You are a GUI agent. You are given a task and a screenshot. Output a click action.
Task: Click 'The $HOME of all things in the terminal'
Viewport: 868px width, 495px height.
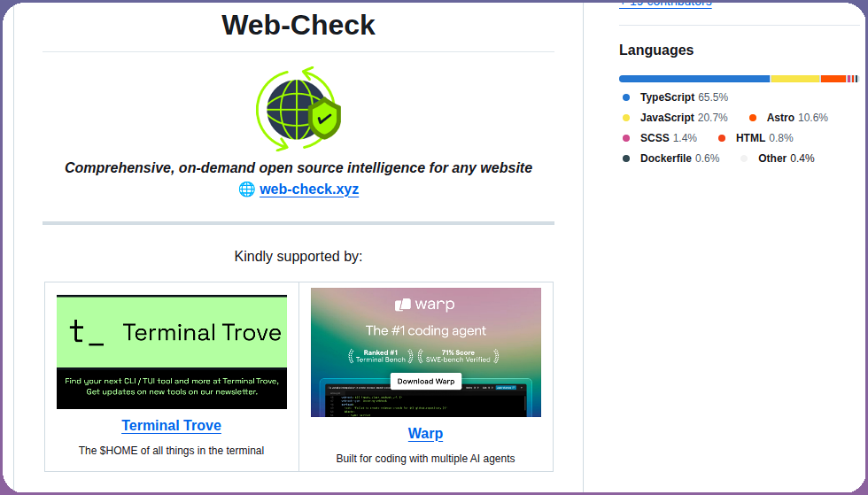pyautogui.click(x=171, y=451)
